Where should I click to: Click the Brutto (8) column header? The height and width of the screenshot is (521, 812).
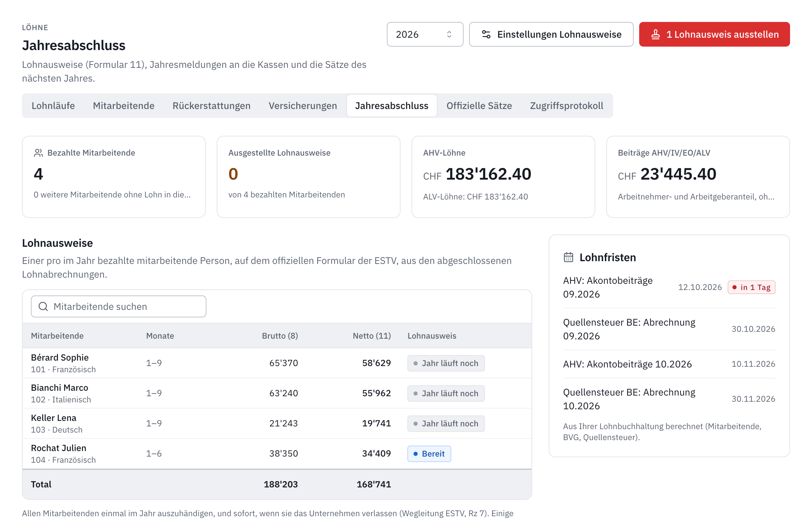pos(280,336)
